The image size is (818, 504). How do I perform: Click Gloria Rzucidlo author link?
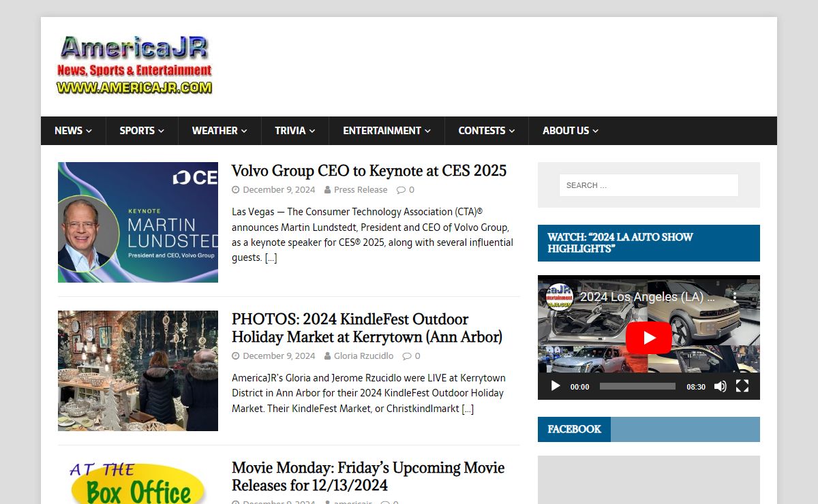(363, 356)
